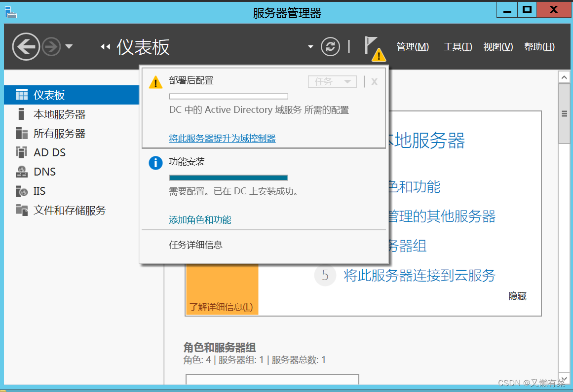Click 将此服务器提升为域控制器 link
This screenshot has width=573, height=392.
(222, 139)
